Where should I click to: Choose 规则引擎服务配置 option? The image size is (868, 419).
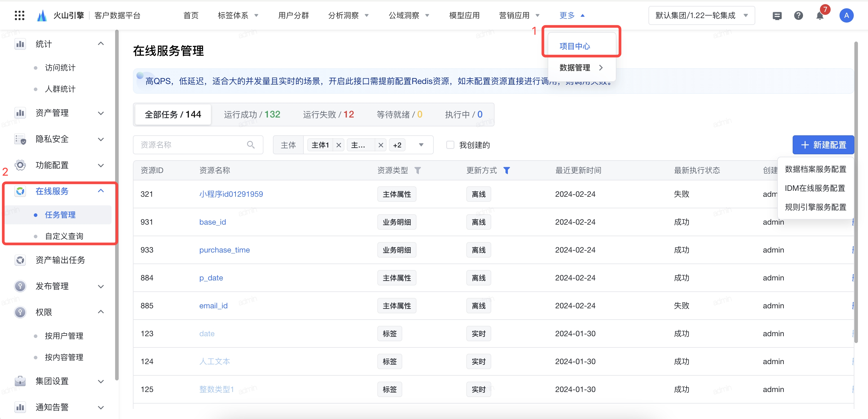point(815,207)
